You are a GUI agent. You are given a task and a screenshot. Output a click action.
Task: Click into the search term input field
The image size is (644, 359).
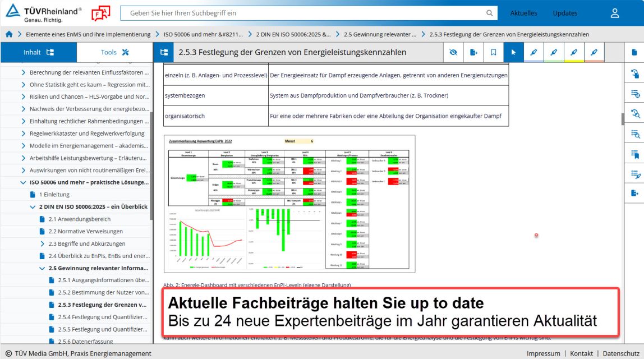tap(303, 13)
